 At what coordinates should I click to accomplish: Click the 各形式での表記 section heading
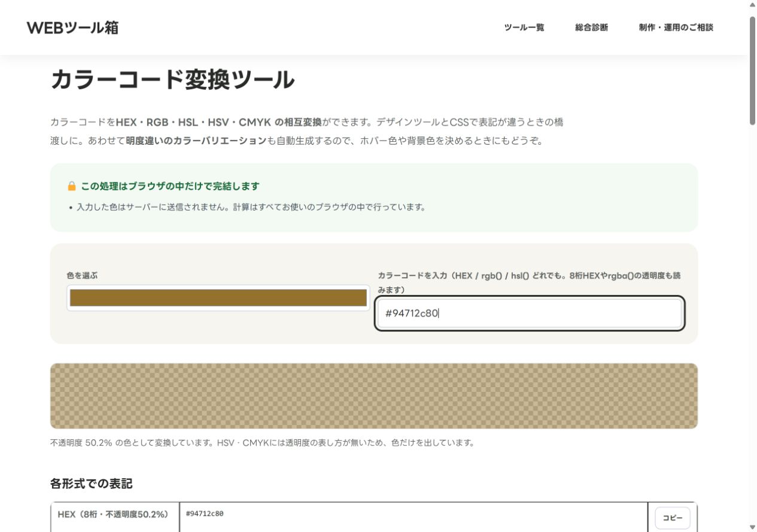92,484
